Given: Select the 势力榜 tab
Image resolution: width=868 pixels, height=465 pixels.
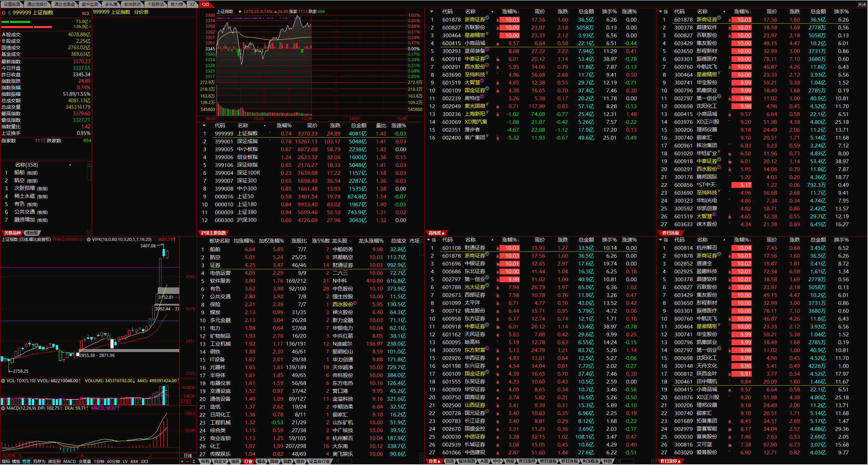Looking at the screenshot, I should pyautogui.click(x=177, y=4).
